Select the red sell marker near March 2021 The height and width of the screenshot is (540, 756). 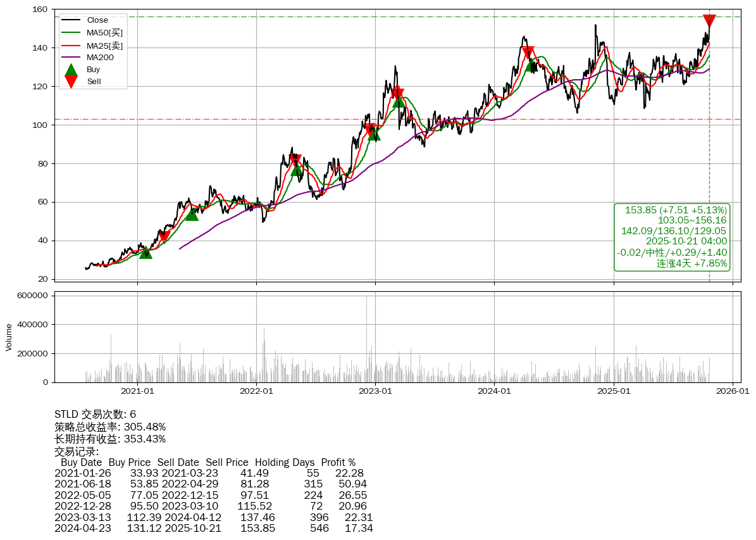click(x=164, y=236)
